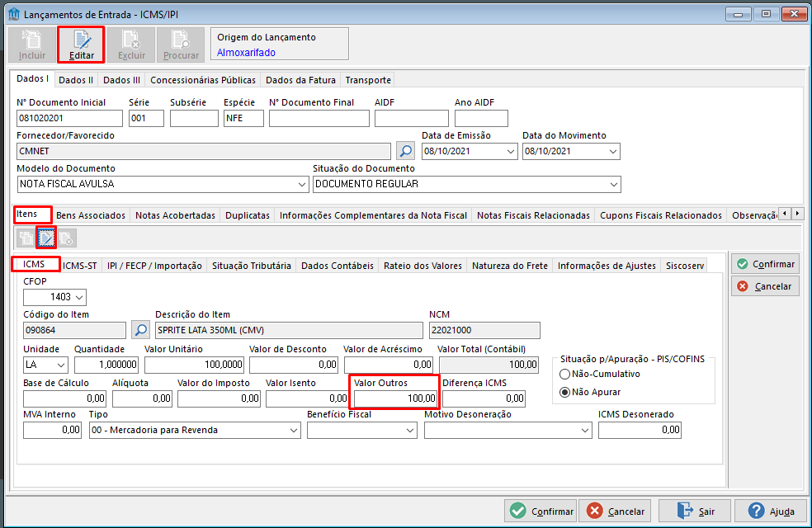Image resolution: width=812 pixels, height=528 pixels.
Task: Open the CFOP dropdown
Action: [x=79, y=297]
